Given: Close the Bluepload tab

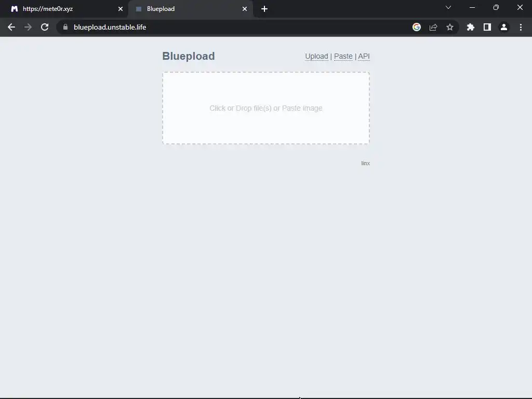Looking at the screenshot, I should pyautogui.click(x=245, y=9).
